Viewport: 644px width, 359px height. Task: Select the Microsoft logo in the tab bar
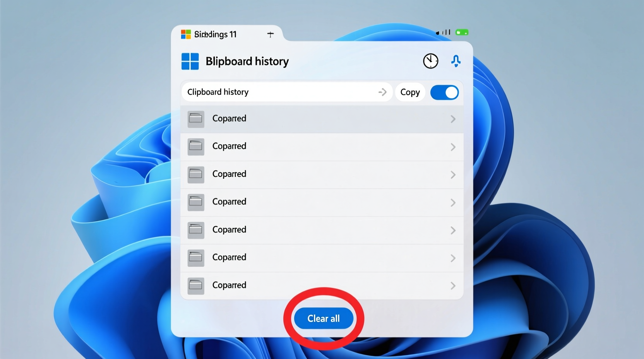tap(185, 34)
